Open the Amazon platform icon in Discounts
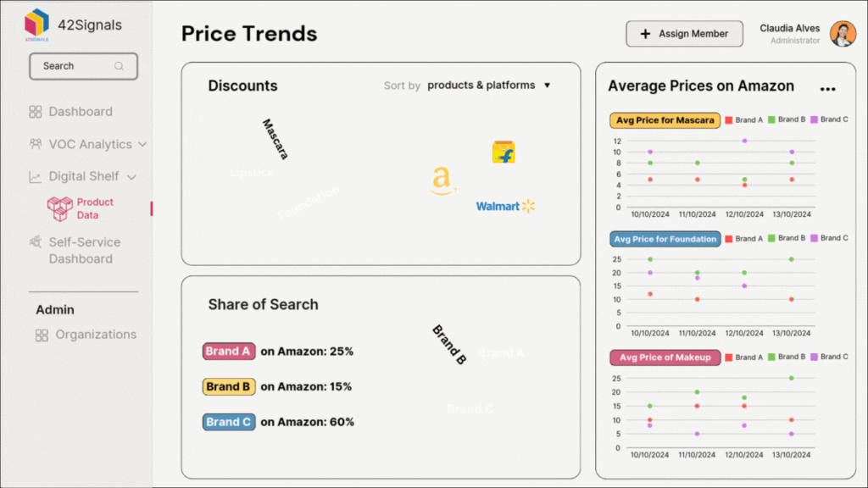868x488 pixels. (444, 179)
